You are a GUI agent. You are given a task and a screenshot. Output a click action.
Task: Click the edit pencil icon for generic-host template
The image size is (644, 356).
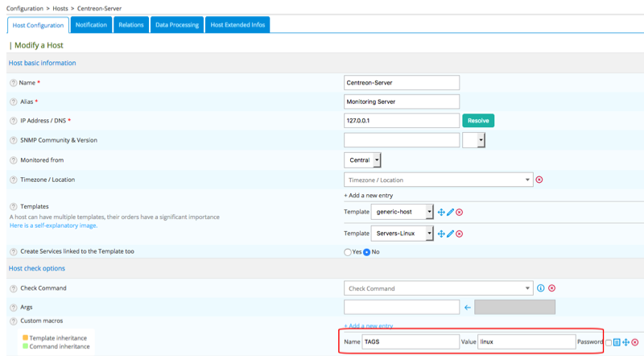(450, 213)
